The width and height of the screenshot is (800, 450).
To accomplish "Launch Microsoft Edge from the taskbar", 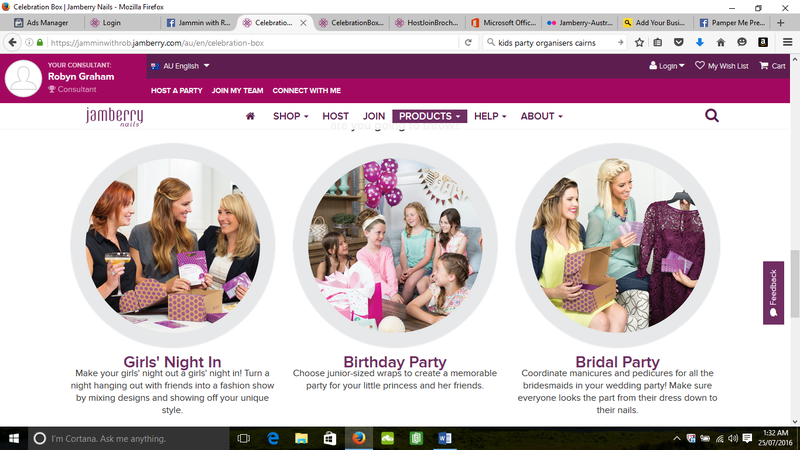I will click(273, 438).
